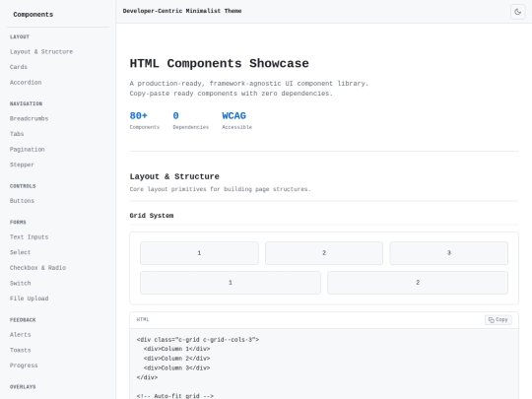The image size is (532, 399).
Task: Click the Components sidebar title
Action: click(33, 15)
